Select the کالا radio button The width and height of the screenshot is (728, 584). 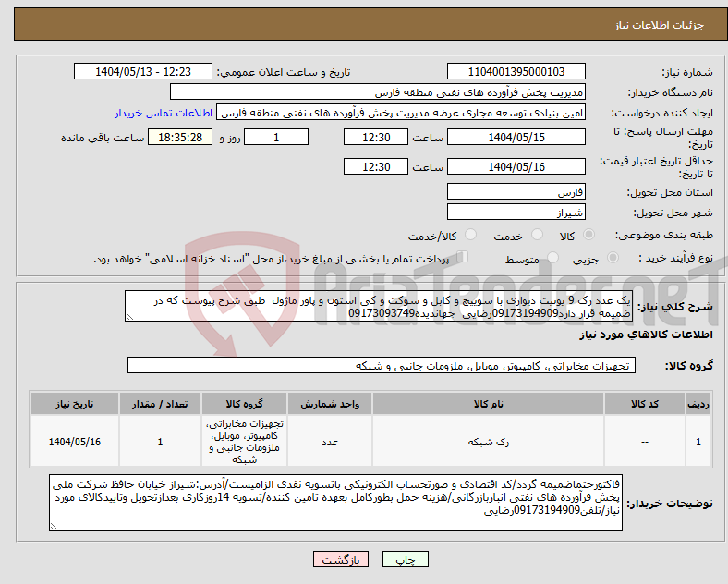click(588, 235)
